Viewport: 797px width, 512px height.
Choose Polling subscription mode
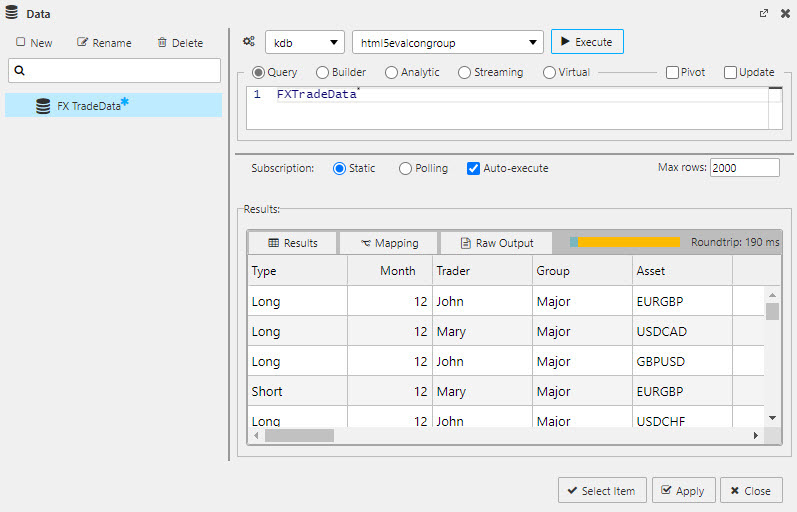tap(405, 168)
